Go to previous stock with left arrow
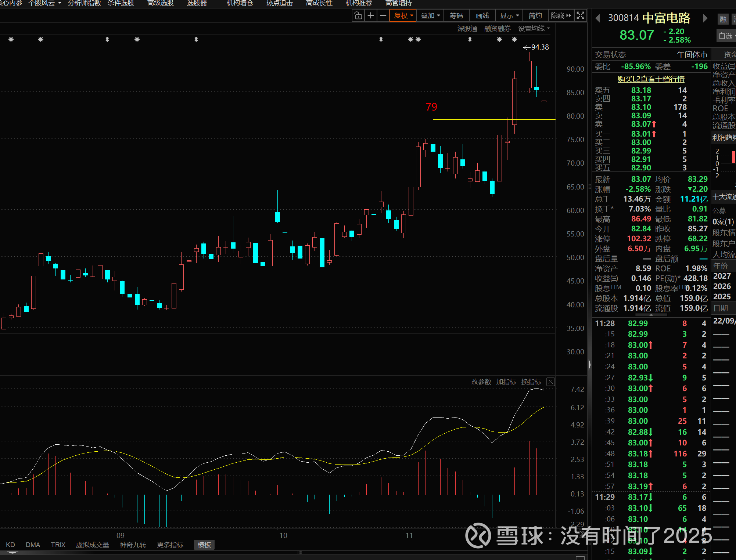The image size is (736, 560). (598, 18)
